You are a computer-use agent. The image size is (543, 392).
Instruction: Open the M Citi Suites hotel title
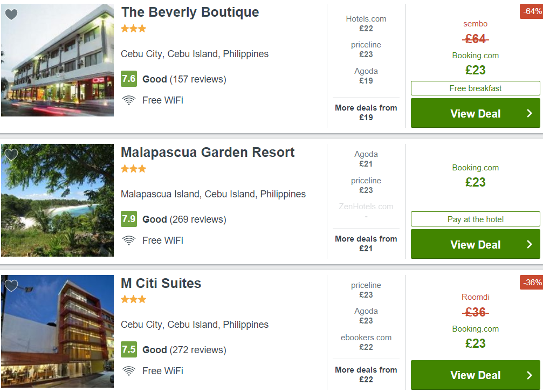click(161, 283)
